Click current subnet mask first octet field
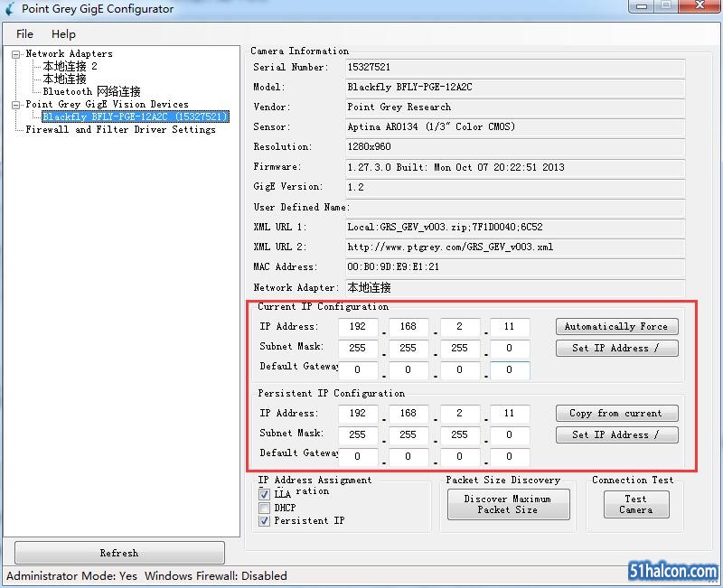The width and height of the screenshot is (723, 588). (x=358, y=348)
